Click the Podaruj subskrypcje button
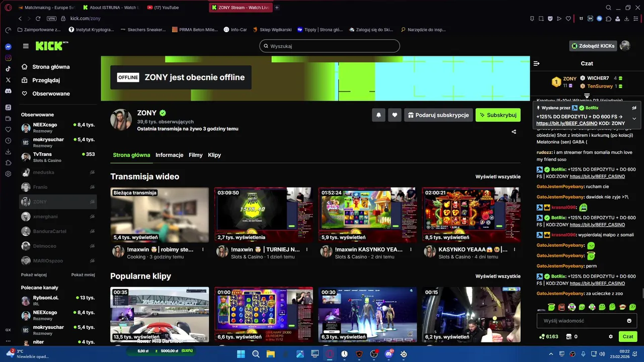Screen dimensions: 644x362 tap(438, 115)
